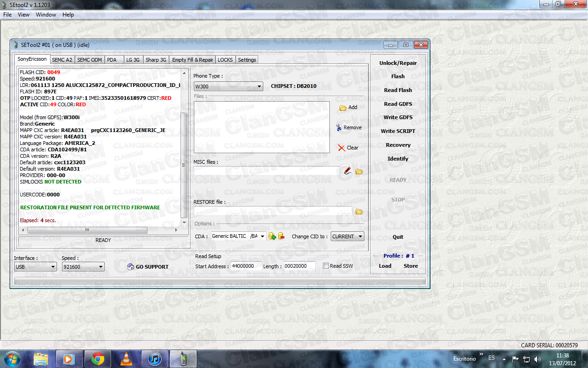588x368 pixels.
Task: Click the Length input field
Action: click(x=299, y=266)
